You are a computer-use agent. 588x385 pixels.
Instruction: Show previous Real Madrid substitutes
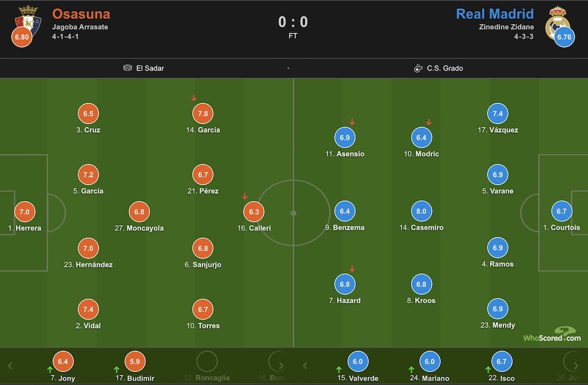tap(305, 366)
